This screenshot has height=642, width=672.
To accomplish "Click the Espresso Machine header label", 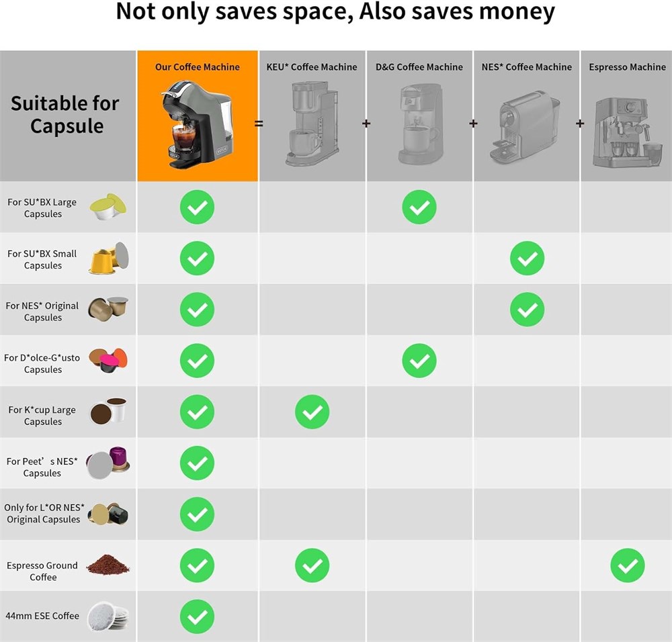I will pos(627,67).
